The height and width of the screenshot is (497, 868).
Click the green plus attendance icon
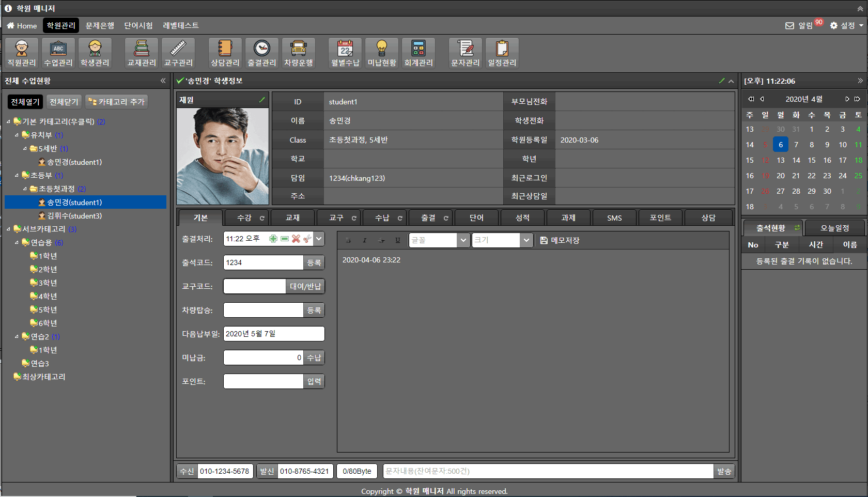point(273,239)
